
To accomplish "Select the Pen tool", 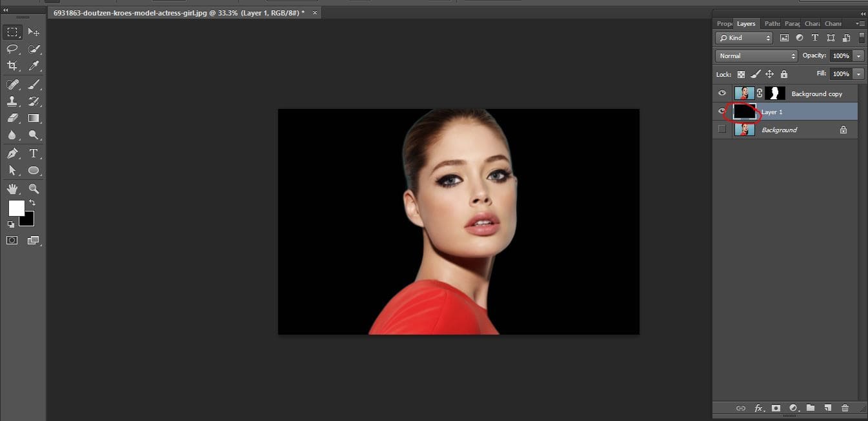I will 12,153.
